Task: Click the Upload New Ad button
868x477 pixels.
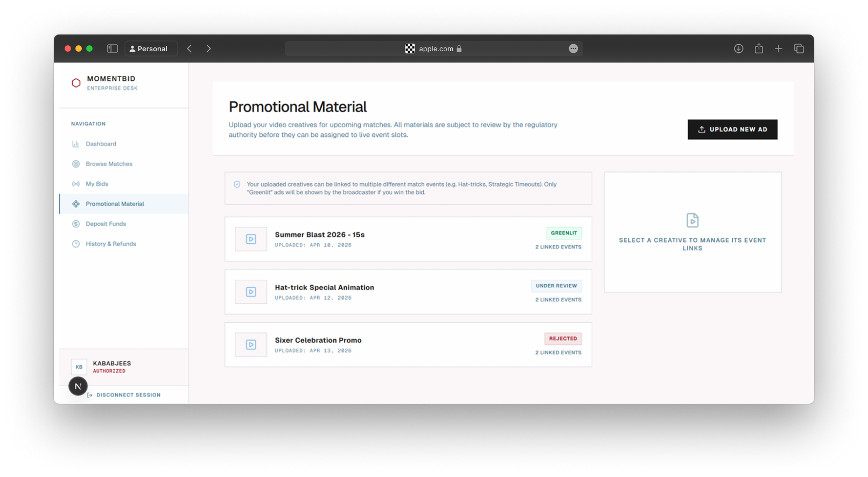Action: tap(732, 129)
